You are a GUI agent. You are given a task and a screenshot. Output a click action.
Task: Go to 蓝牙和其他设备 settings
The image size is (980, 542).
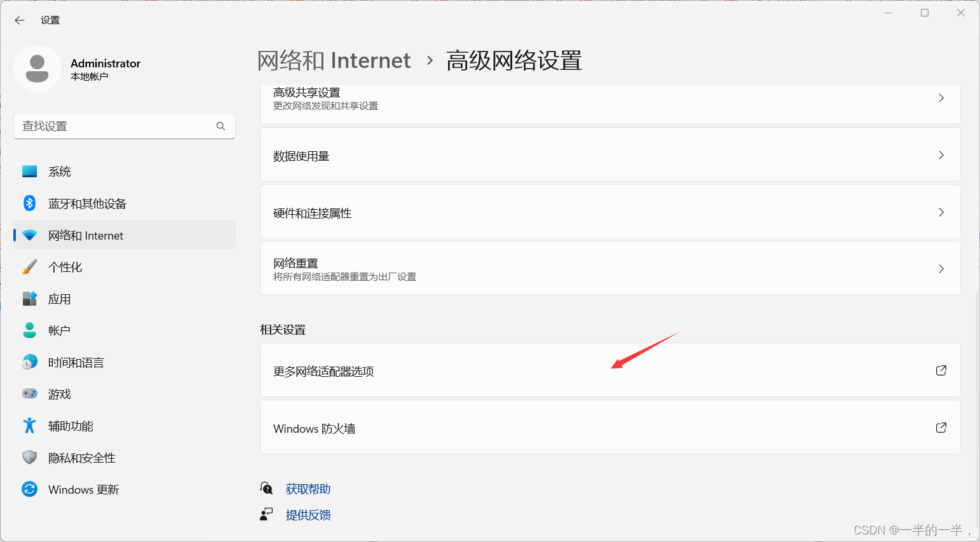click(125, 203)
